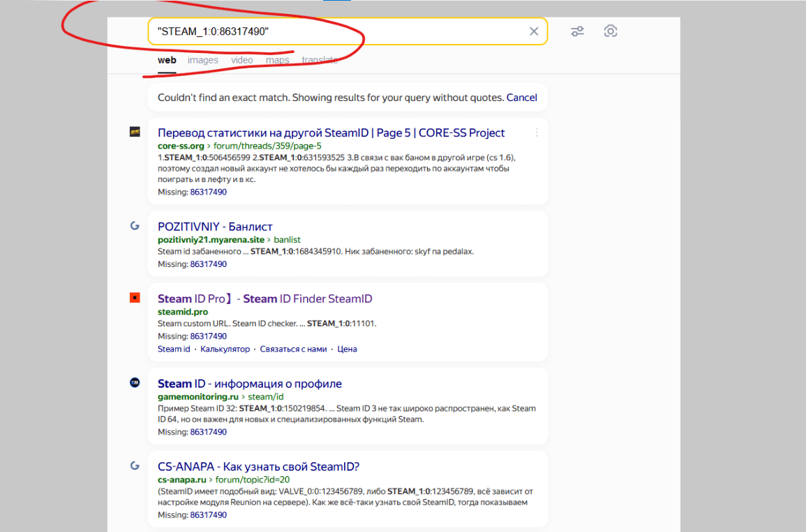The image size is (806, 532).
Task: Open Связаться с нами sitelink
Action: 293,349
